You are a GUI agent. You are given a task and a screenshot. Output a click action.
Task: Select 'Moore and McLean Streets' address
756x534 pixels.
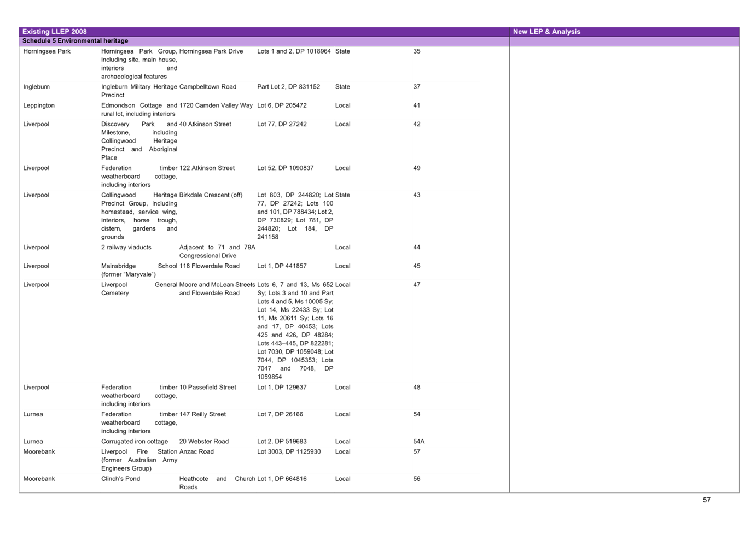pos(217,285)
